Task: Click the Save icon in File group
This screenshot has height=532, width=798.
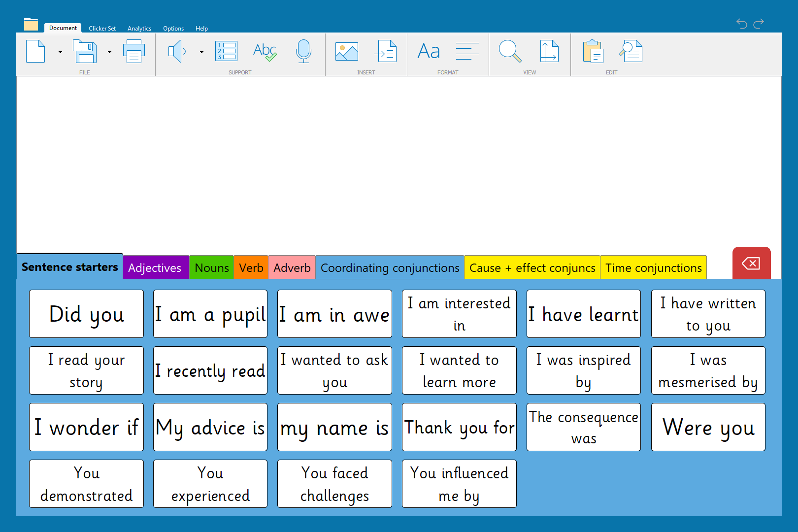Action: [85, 51]
